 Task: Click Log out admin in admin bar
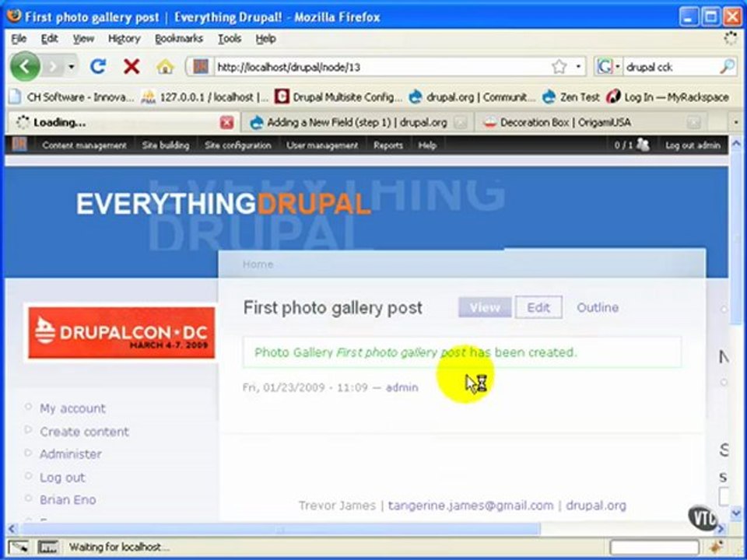click(x=693, y=145)
